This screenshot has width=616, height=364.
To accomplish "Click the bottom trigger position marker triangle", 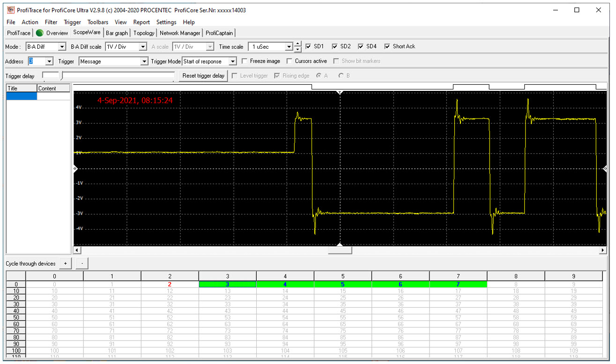I will pyautogui.click(x=340, y=244).
